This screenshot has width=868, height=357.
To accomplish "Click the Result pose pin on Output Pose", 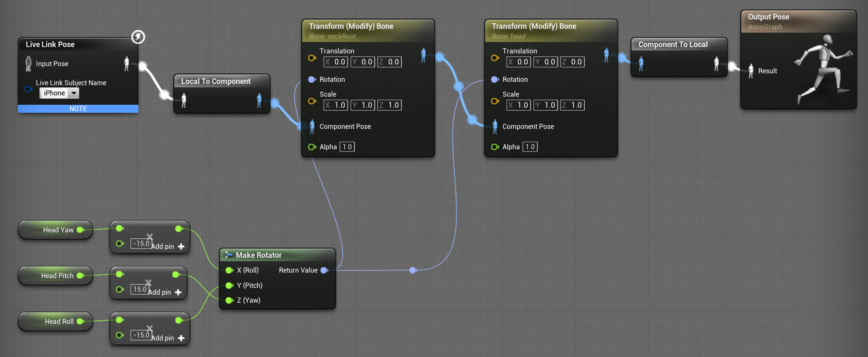I will (x=751, y=71).
